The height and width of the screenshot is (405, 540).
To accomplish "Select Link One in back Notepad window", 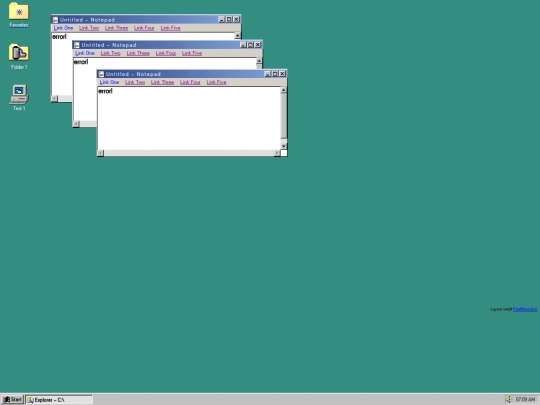I will pyautogui.click(x=63, y=28).
